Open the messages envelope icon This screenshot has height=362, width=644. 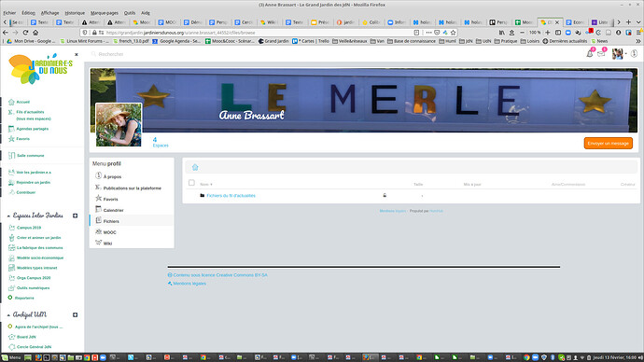pos(601,54)
